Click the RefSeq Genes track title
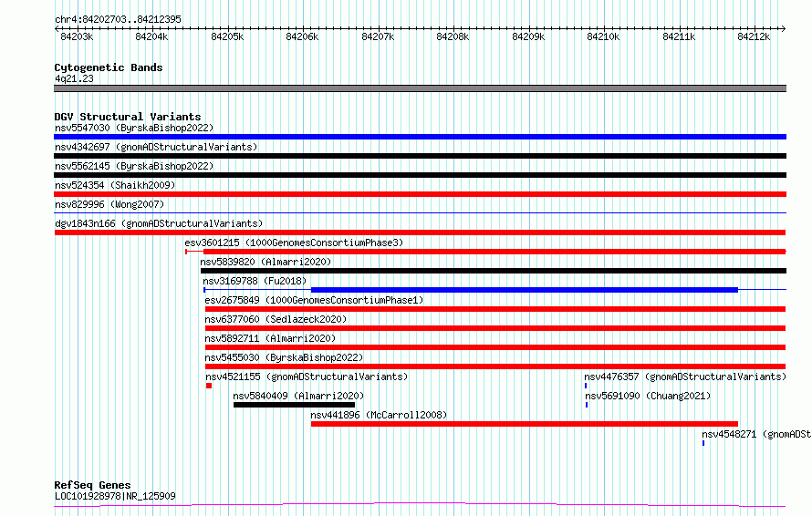Image resolution: width=812 pixels, height=516 pixels. [92, 486]
